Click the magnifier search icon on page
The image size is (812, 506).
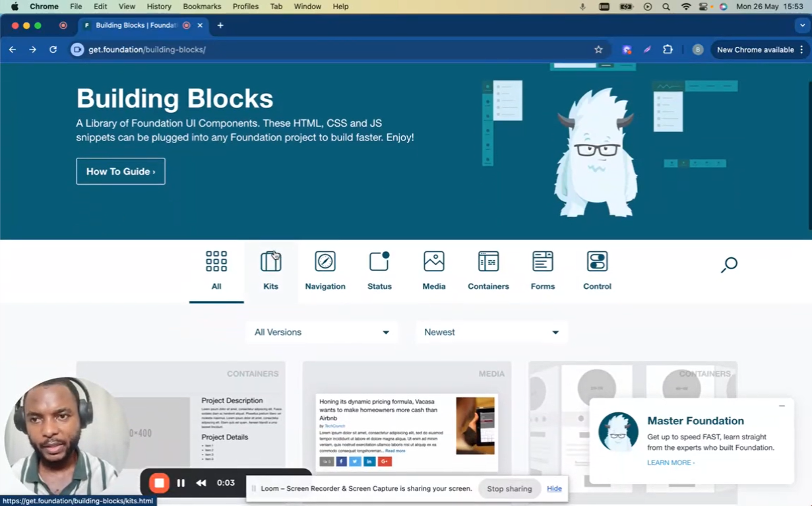pyautogui.click(x=729, y=265)
